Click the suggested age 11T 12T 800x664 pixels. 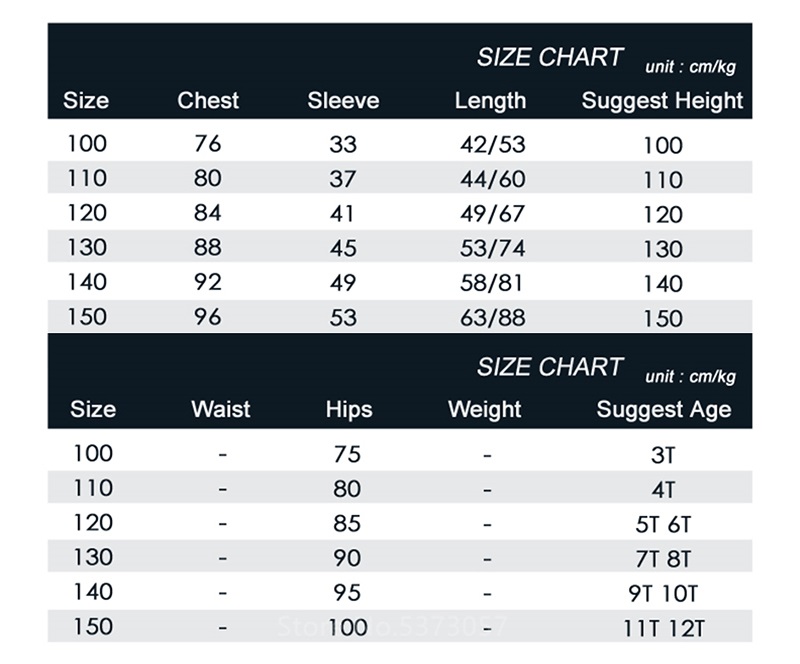click(x=663, y=629)
